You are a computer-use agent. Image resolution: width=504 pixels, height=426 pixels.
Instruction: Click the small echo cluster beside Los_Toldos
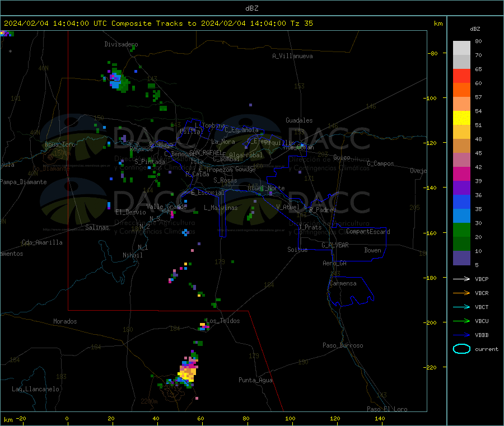[x=204, y=327]
